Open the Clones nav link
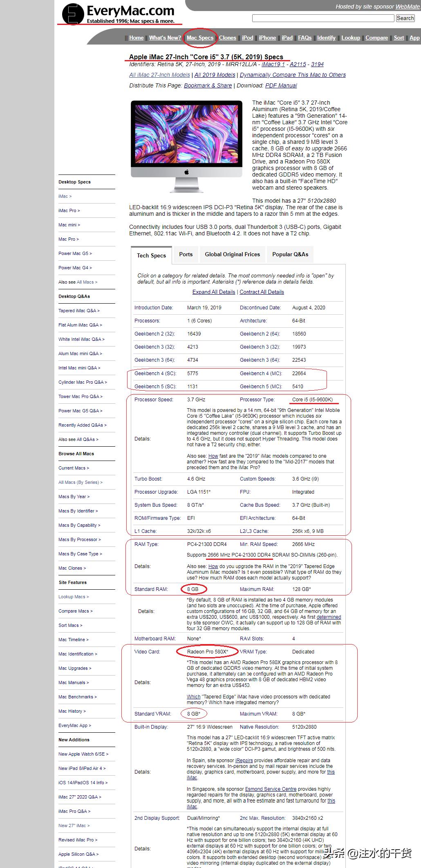The image size is (421, 868). pos(227,38)
